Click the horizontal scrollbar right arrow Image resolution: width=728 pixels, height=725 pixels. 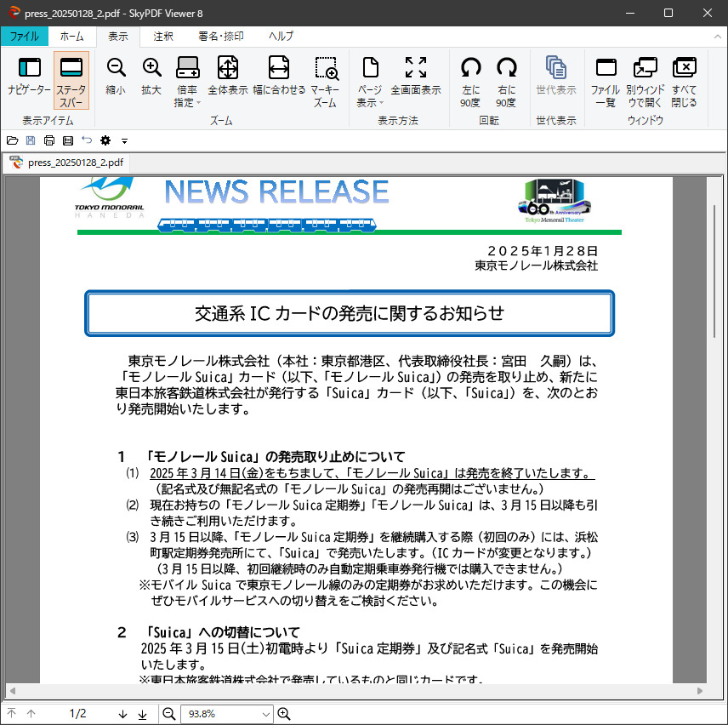pos(700,691)
